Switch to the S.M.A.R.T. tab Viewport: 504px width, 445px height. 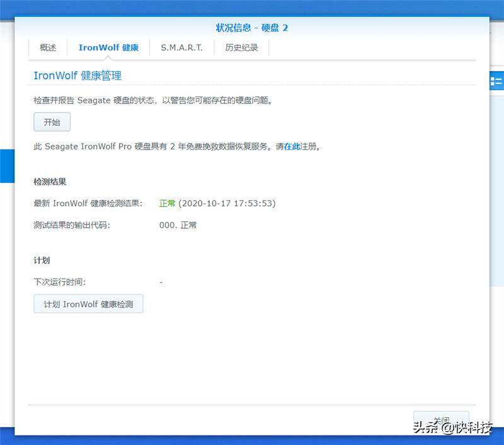point(181,47)
